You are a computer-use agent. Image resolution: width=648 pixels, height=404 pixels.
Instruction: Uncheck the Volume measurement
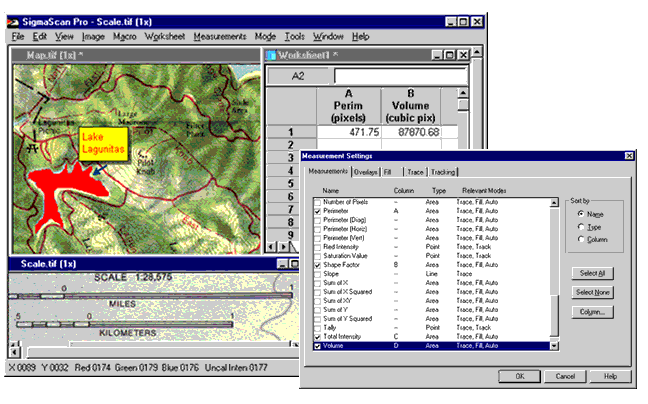(x=317, y=346)
